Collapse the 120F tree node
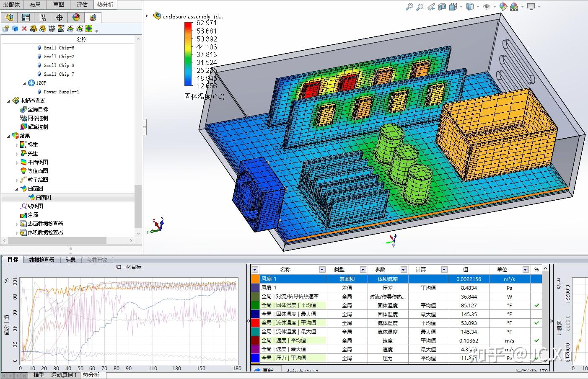 coord(24,83)
